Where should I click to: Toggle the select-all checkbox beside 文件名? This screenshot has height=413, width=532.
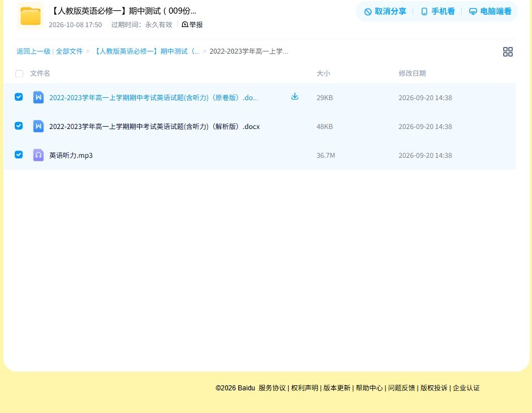pos(19,74)
